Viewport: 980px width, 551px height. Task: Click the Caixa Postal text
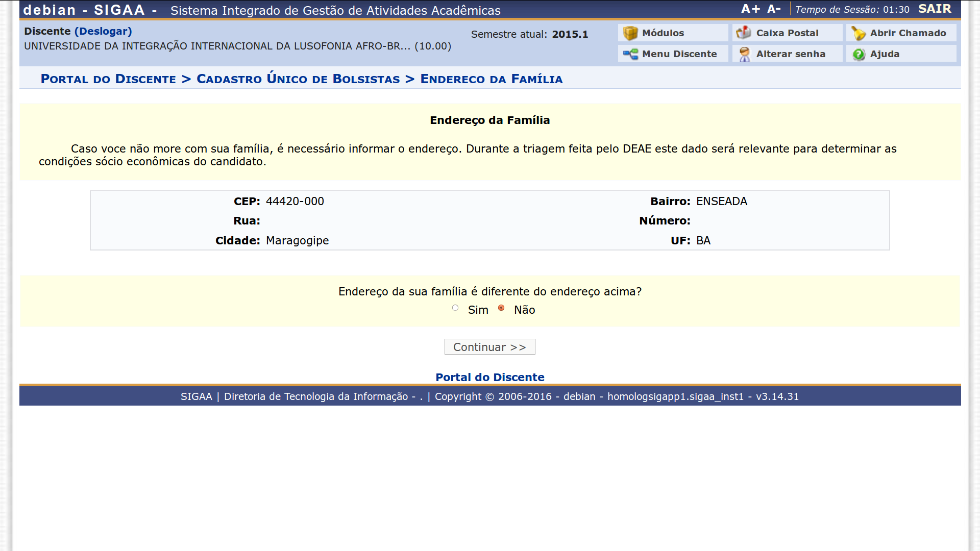[x=787, y=33]
